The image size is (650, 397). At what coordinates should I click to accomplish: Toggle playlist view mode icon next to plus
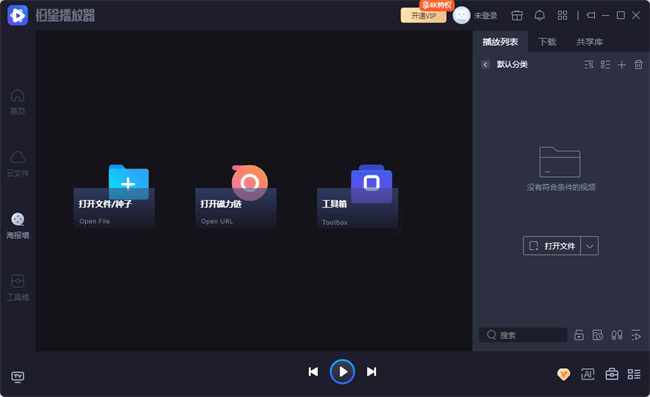[x=605, y=65]
